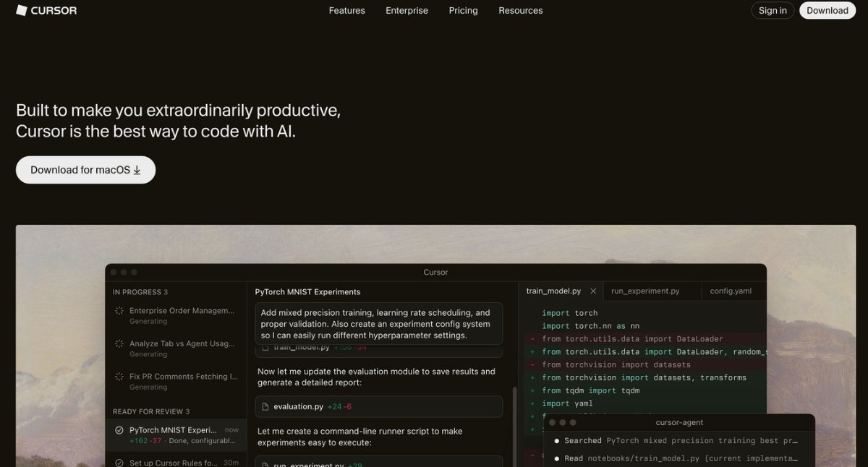Switch to the run_experiment.py tab

645,291
